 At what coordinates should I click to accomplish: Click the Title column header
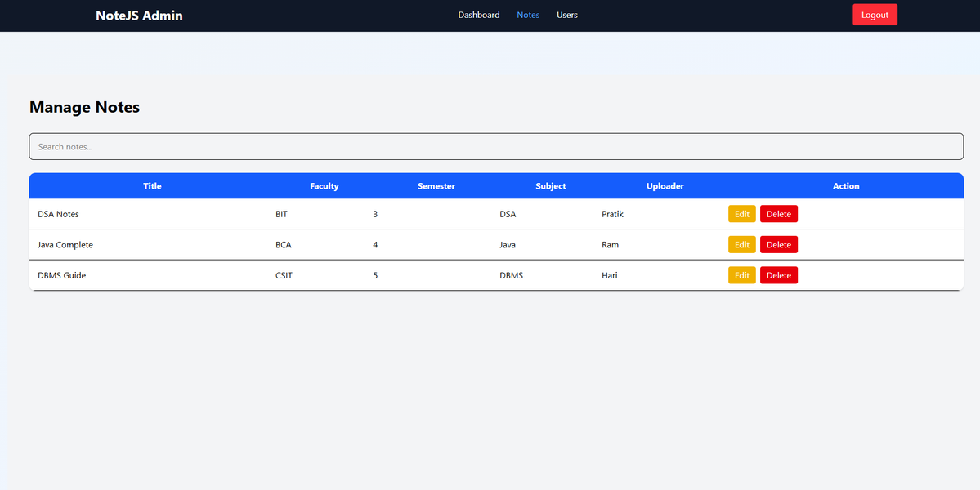click(x=153, y=186)
